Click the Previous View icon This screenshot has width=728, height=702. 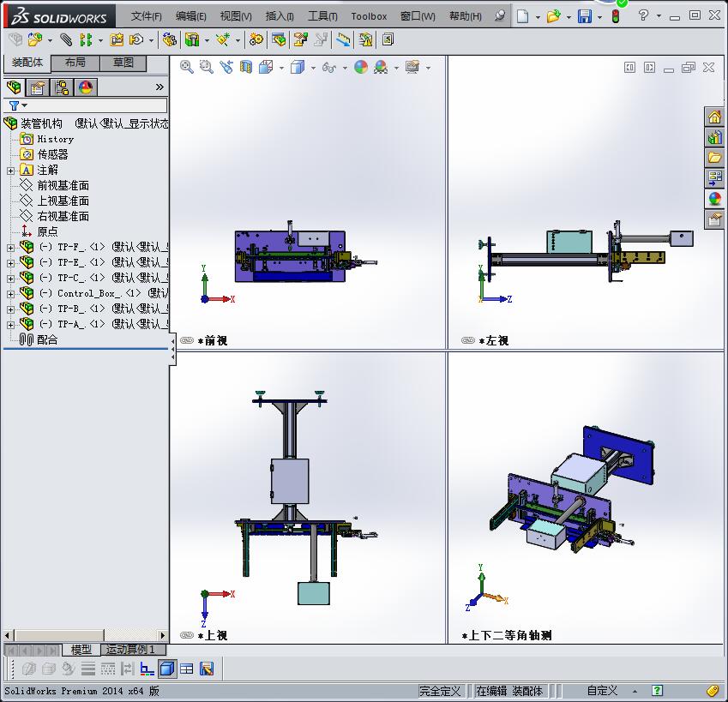(x=226, y=67)
